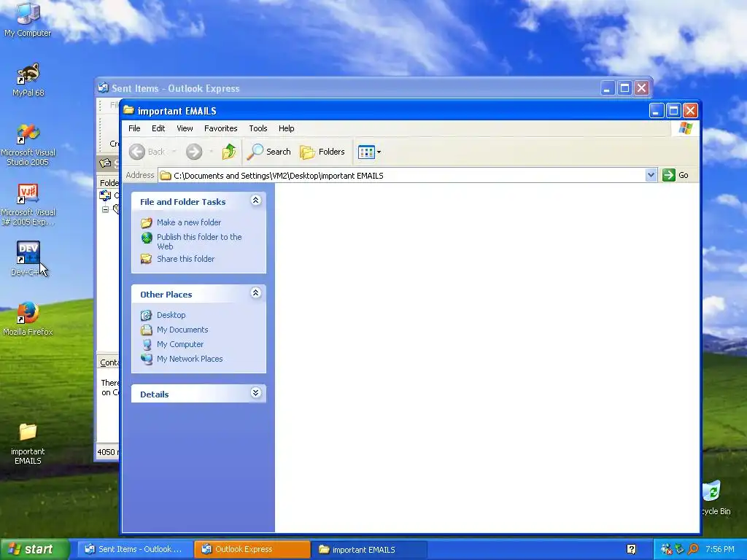747x560 pixels.
Task: Select the important EMAILS desktop folder
Action: coord(28,443)
